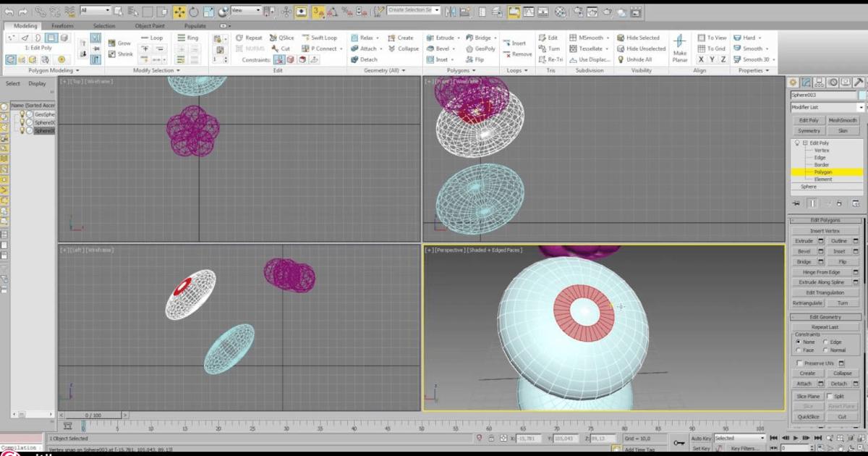Image resolution: width=868 pixels, height=456 pixels.
Task: Enable the Split checkbox
Action: [x=830, y=396]
